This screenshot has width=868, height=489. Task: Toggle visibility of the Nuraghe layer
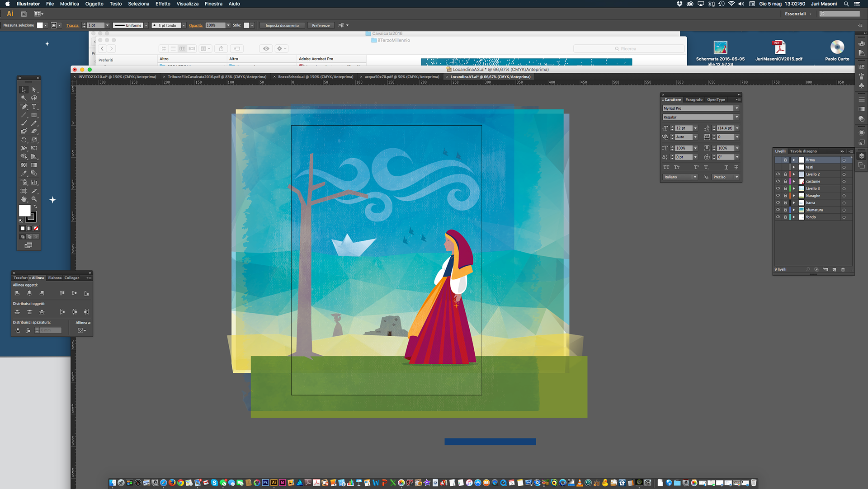778,196
